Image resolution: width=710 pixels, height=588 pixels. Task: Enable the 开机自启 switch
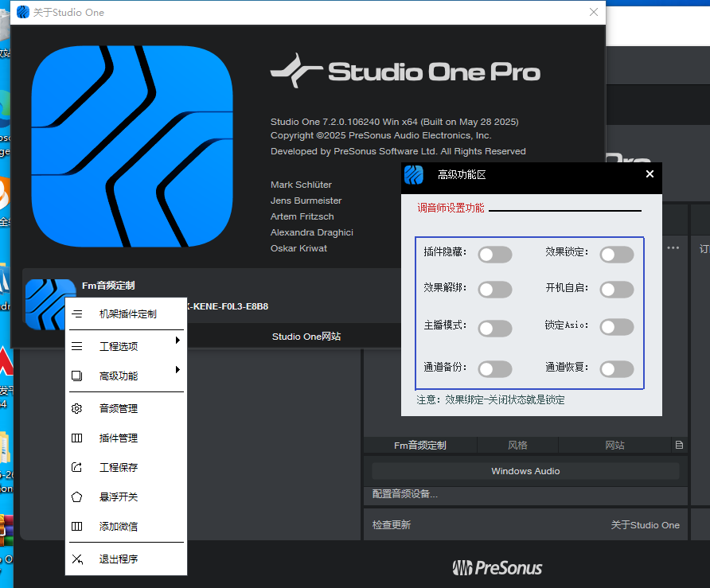(x=617, y=290)
